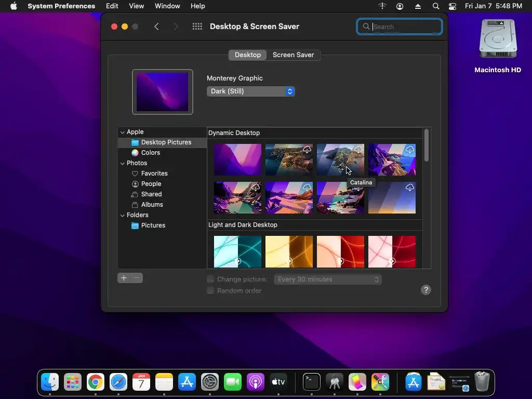532x399 pixels.
Task: Click the current desktop preview image
Action: click(x=163, y=92)
